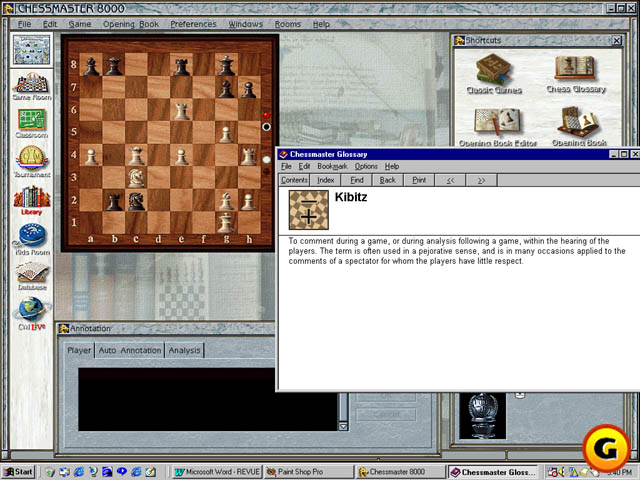The image size is (640, 480).
Task: Open the Library room icon
Action: pyautogui.click(x=31, y=197)
